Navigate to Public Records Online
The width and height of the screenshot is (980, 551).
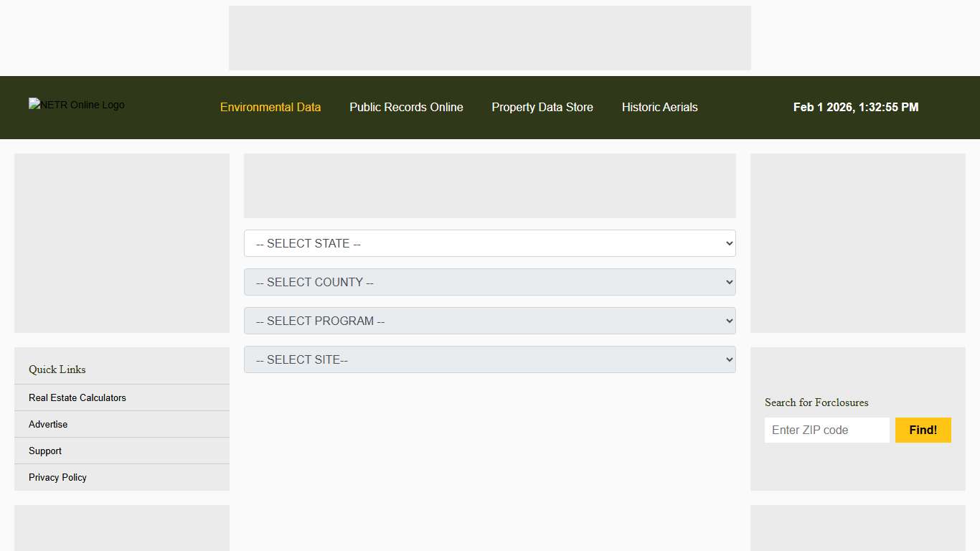pos(406,107)
